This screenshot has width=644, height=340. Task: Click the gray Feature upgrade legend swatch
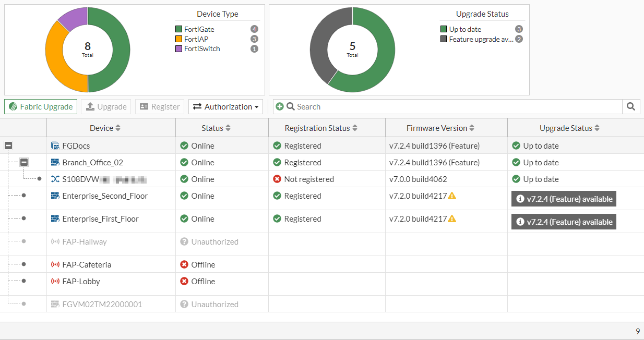(444, 39)
